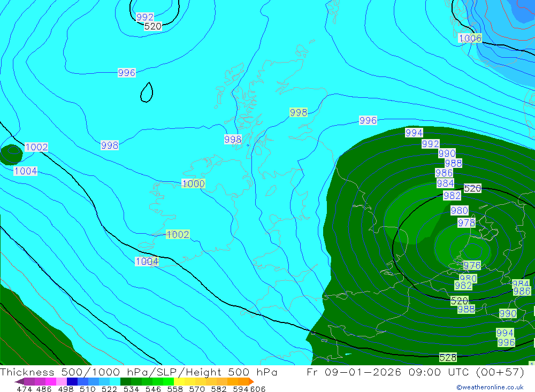Viewport: 535px width, 392px height.
Task: Click the 976 low-center pressure label
Action: 471,265
